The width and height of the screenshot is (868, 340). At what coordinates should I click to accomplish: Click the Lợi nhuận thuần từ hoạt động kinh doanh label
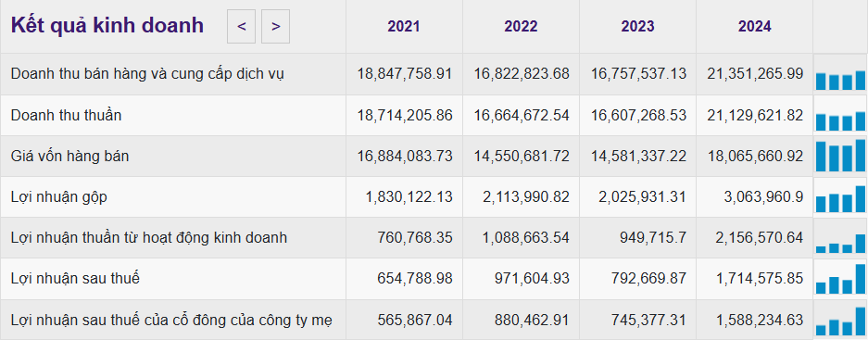click(149, 238)
